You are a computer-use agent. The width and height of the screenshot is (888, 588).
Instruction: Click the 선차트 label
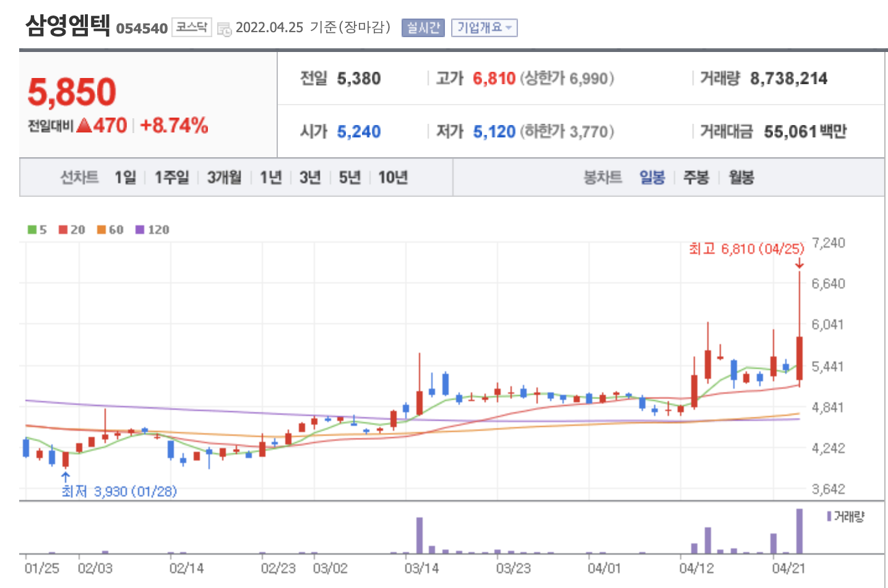coord(79,178)
